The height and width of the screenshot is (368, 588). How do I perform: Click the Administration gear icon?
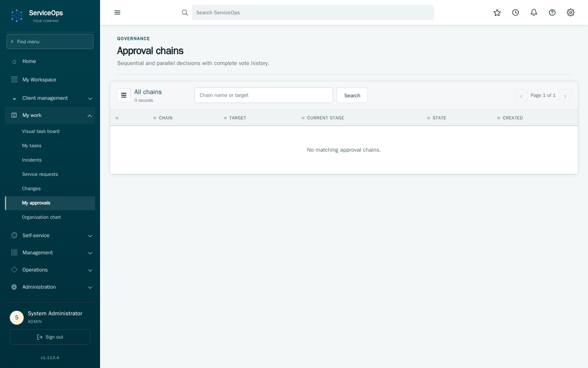(14, 287)
